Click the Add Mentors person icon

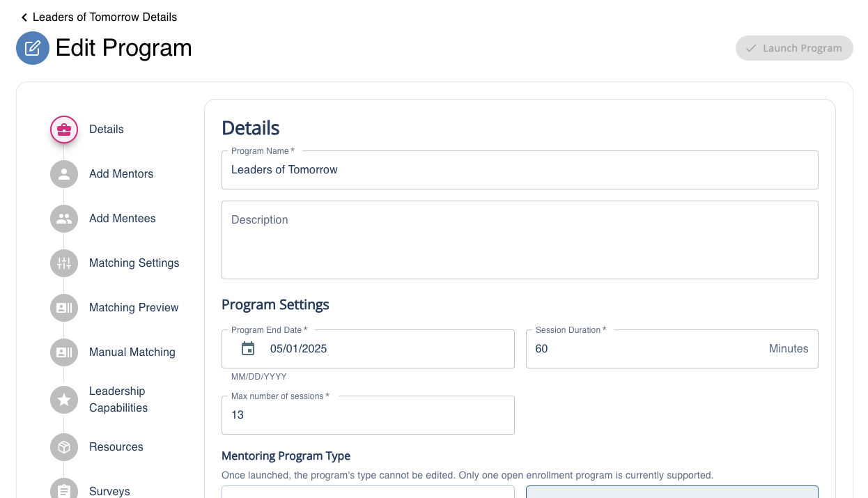click(64, 174)
